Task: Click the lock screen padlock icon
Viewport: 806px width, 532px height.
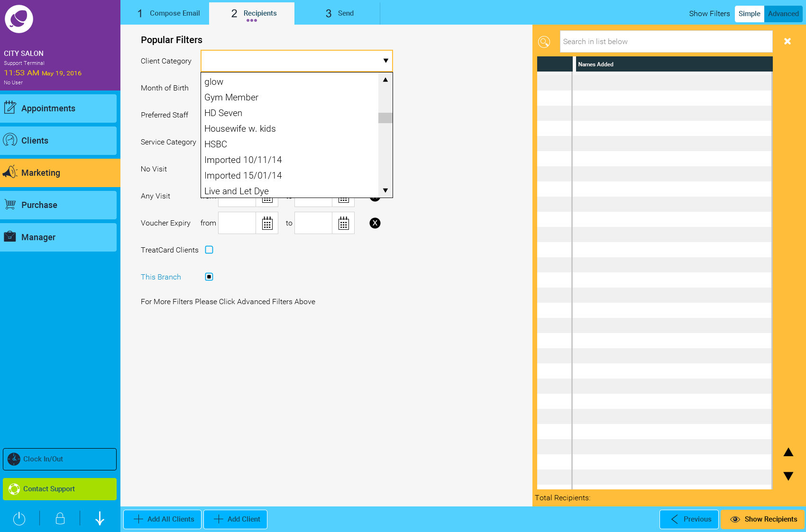Action: (x=60, y=519)
